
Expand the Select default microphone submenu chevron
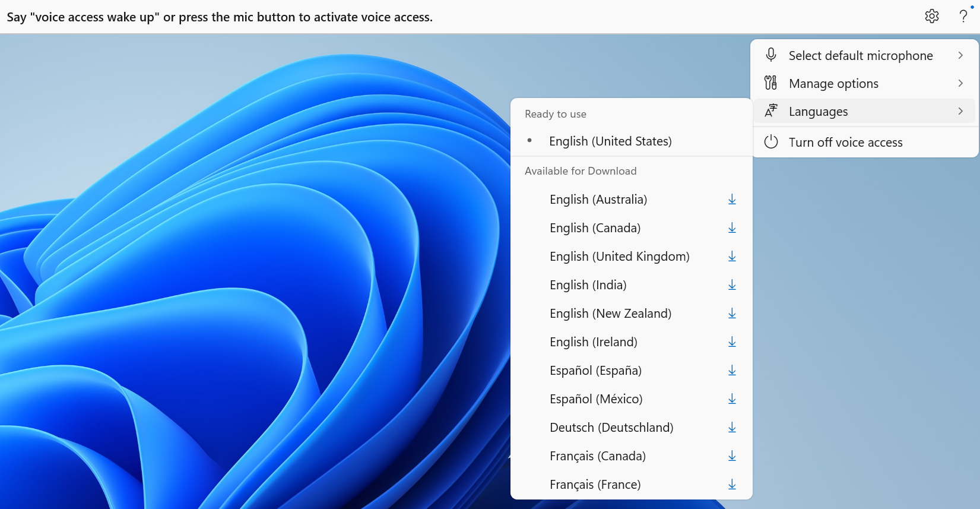tap(960, 55)
